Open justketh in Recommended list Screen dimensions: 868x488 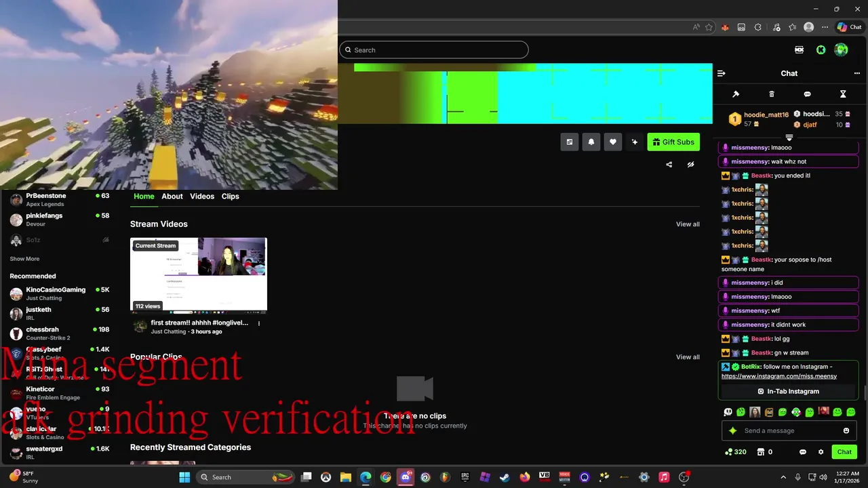click(x=60, y=313)
